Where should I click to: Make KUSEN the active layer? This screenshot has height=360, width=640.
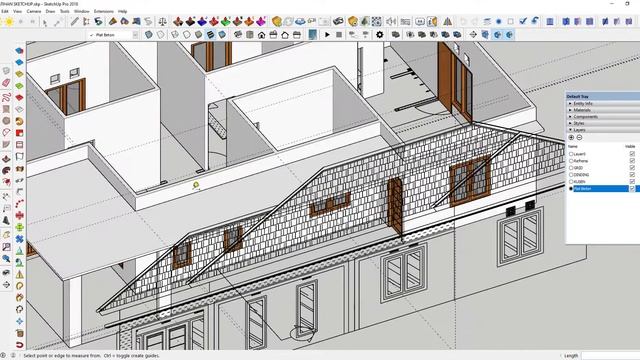571,182
